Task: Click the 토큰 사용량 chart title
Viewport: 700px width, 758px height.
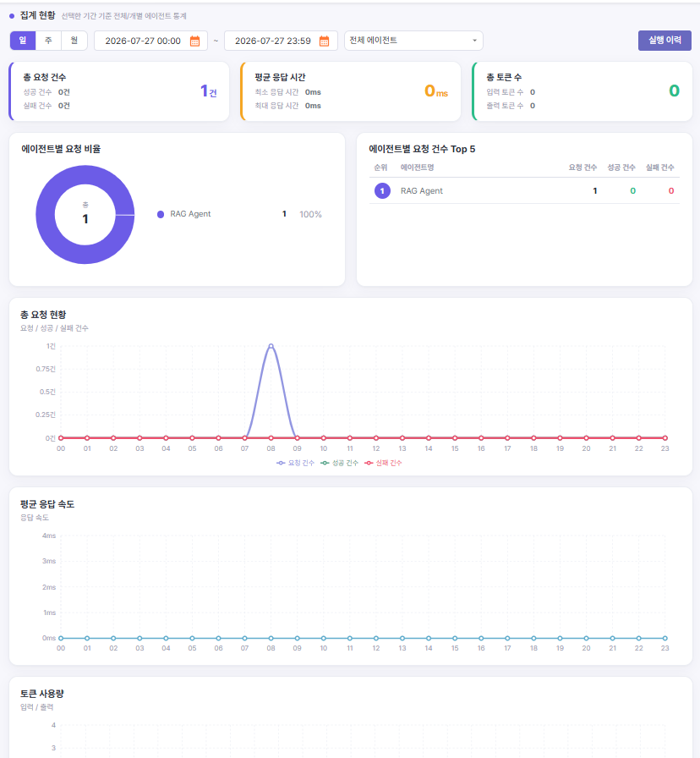Action: point(42,694)
